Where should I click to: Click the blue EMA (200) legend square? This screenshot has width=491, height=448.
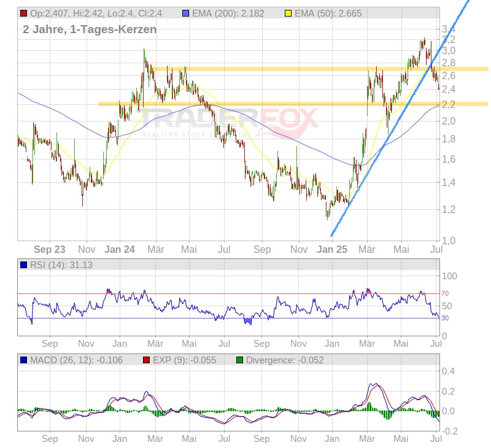tap(187, 13)
